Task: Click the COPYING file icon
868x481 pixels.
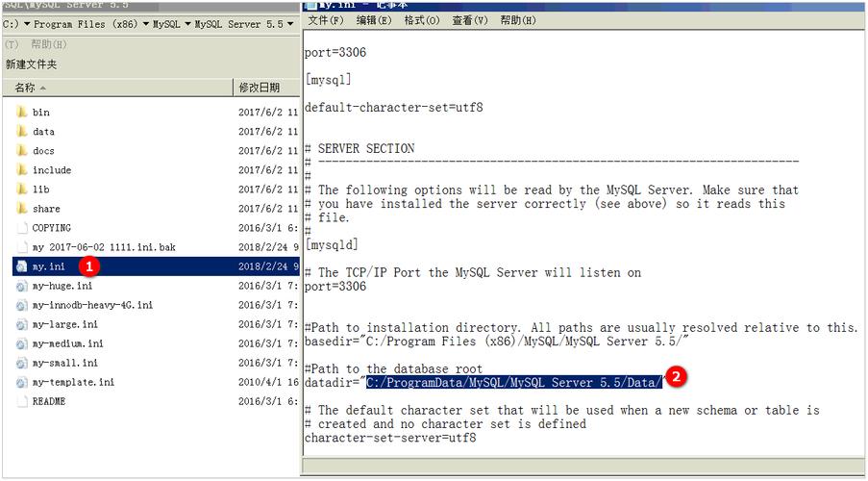Action: tap(22, 228)
